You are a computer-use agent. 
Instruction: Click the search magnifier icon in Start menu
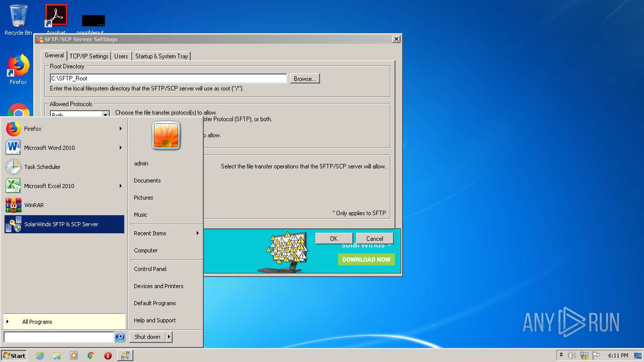point(120,337)
